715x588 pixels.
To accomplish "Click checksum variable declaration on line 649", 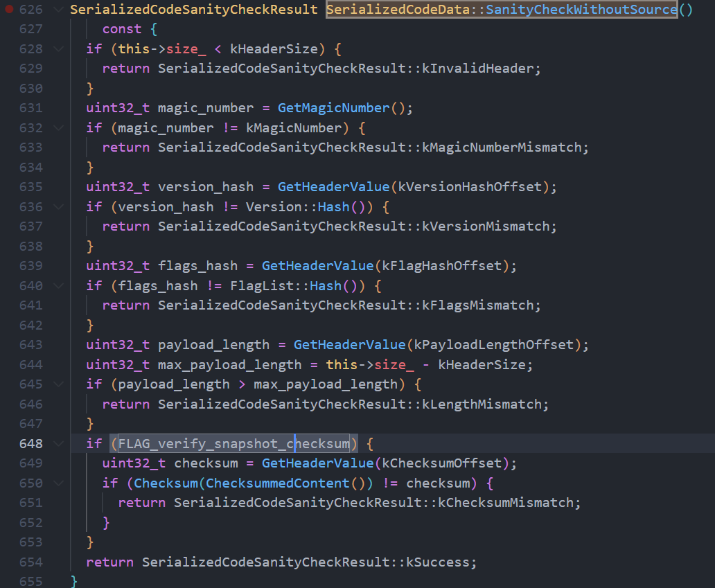I will [x=206, y=463].
